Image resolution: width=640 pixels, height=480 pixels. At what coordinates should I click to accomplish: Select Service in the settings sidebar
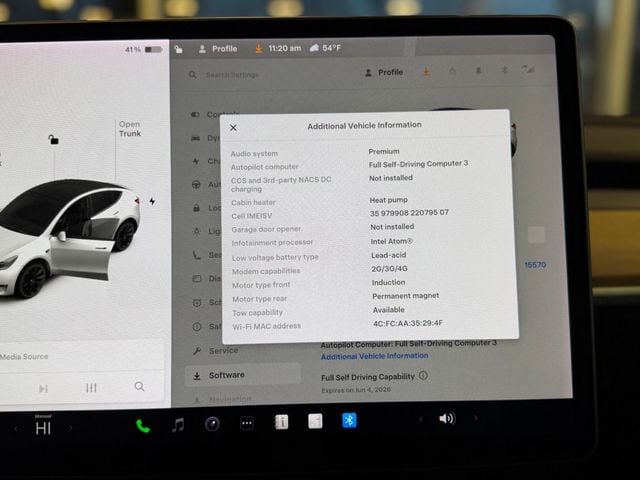(x=223, y=351)
